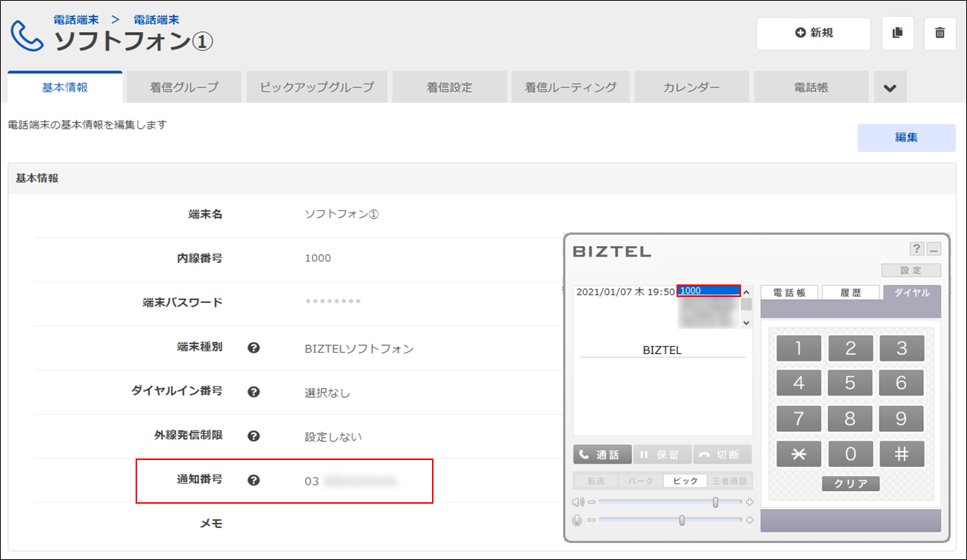Open the help icon next to ダイヤルイン番号

pyautogui.click(x=253, y=392)
